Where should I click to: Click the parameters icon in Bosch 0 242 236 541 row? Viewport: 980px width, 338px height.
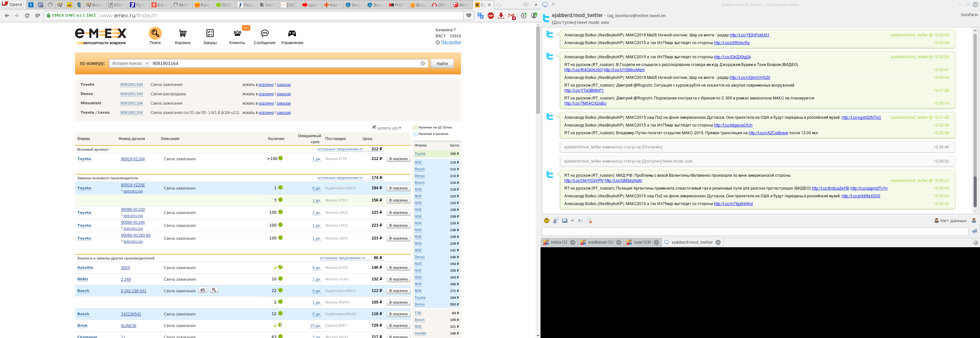point(214,290)
